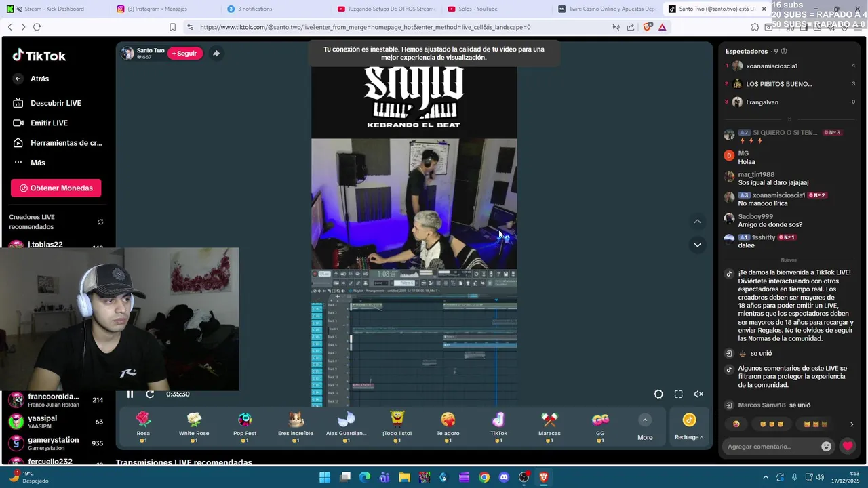Screen dimensions: 868x488
Task: Switch to the Juzgando Setups YouTube tab
Action: 387,9
